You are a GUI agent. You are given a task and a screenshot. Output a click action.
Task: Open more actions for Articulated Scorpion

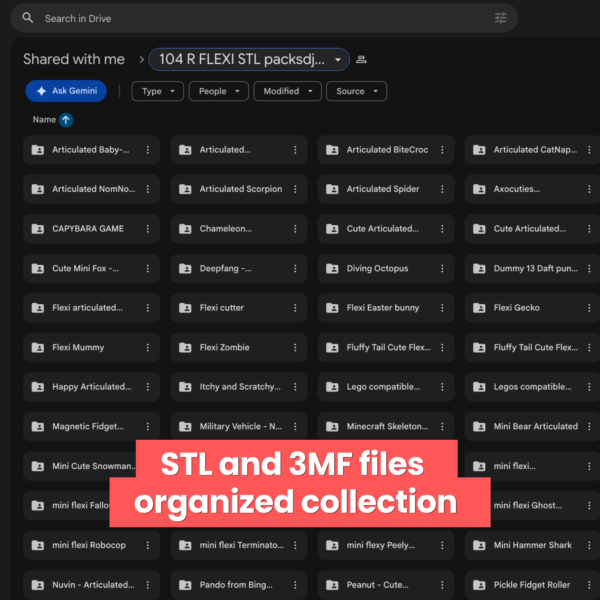[x=295, y=189]
